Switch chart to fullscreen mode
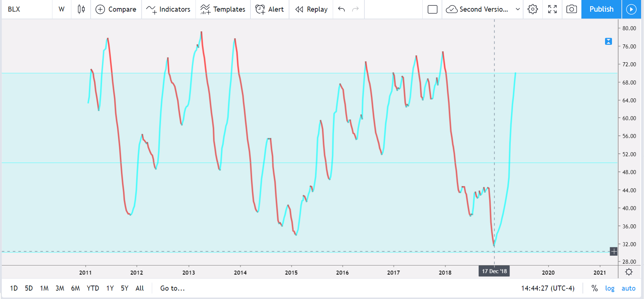 552,9
